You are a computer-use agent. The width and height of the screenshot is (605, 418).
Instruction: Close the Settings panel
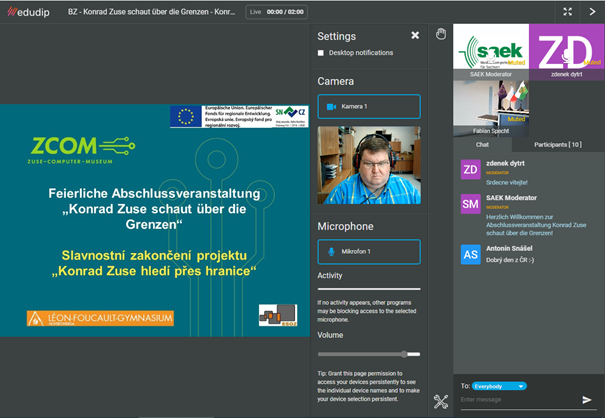[415, 36]
